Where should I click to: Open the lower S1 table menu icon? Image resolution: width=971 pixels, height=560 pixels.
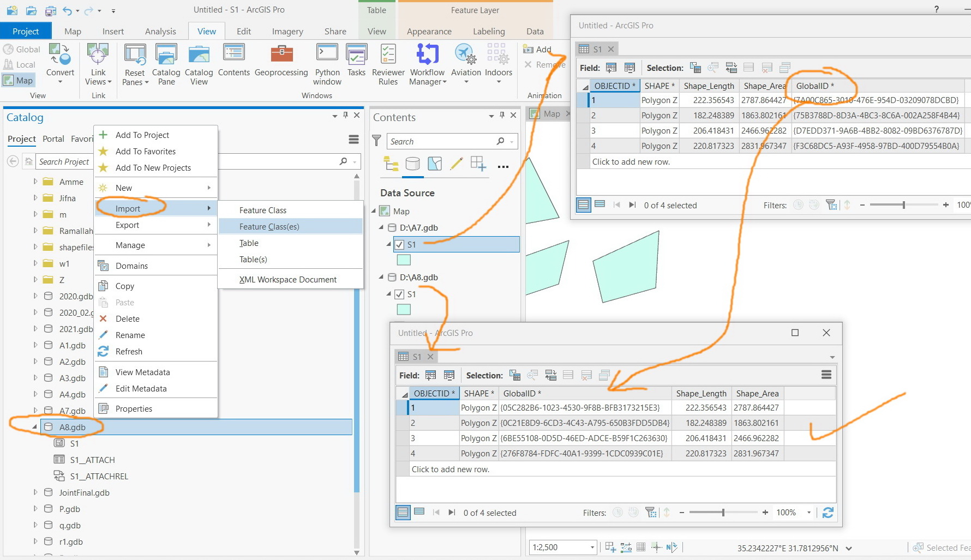pyautogui.click(x=826, y=375)
